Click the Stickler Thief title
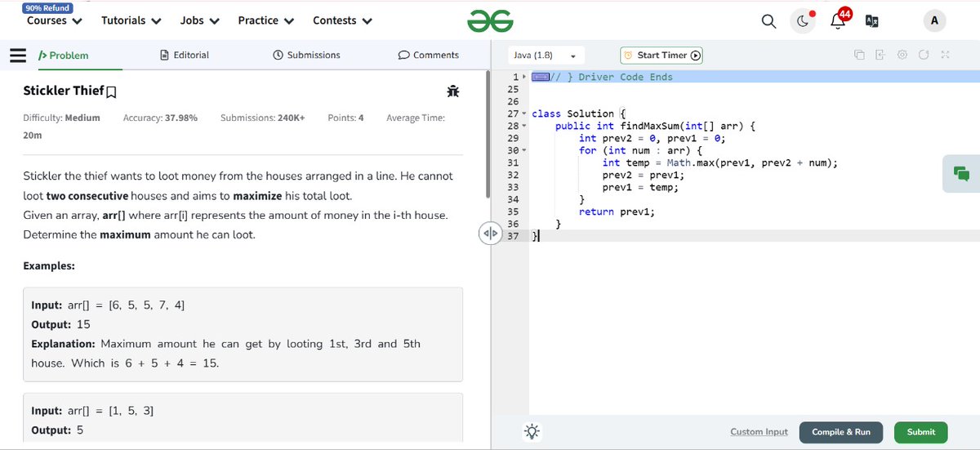The image size is (980, 450). coord(64,91)
